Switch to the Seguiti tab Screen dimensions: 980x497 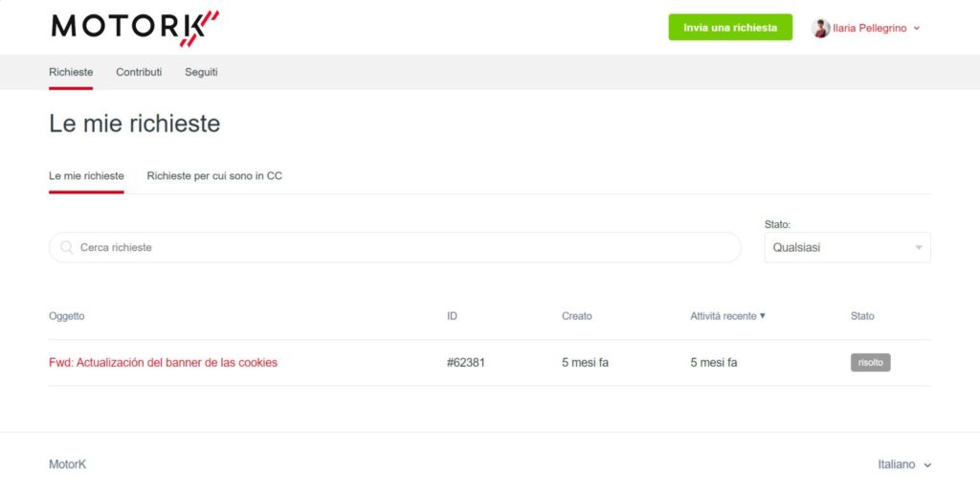201,72
